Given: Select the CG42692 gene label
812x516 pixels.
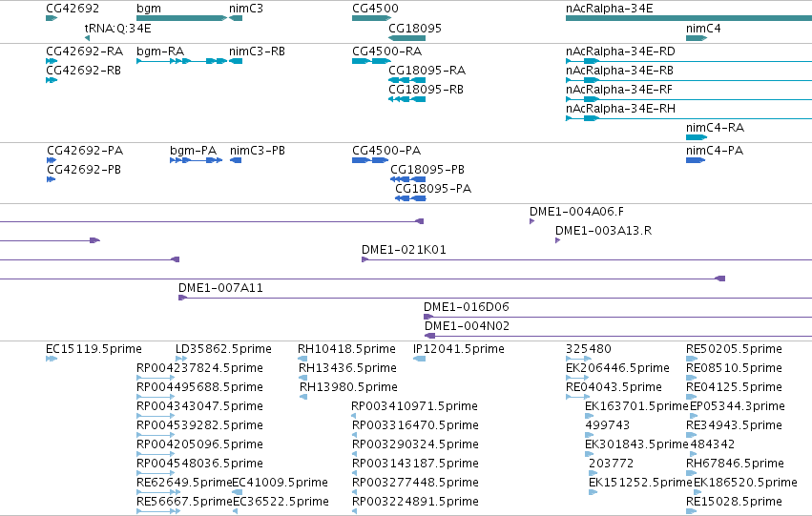Looking at the screenshot, I should click(x=73, y=9).
